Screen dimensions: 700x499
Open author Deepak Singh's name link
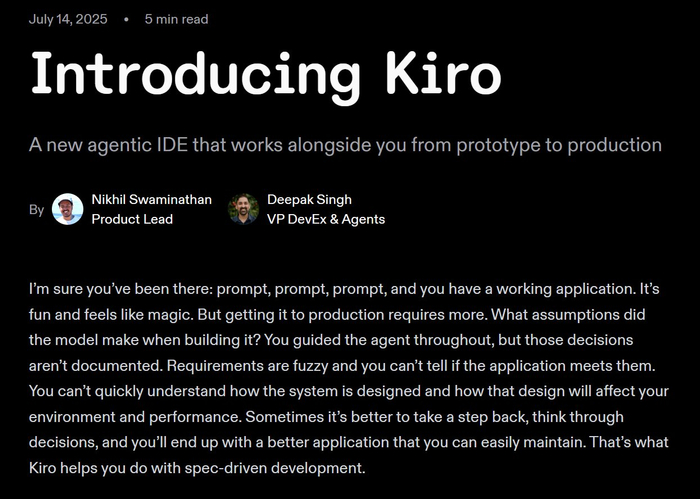coord(309,199)
